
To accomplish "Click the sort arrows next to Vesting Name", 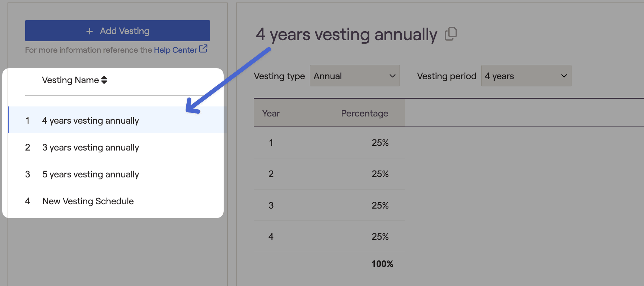I will (x=104, y=80).
